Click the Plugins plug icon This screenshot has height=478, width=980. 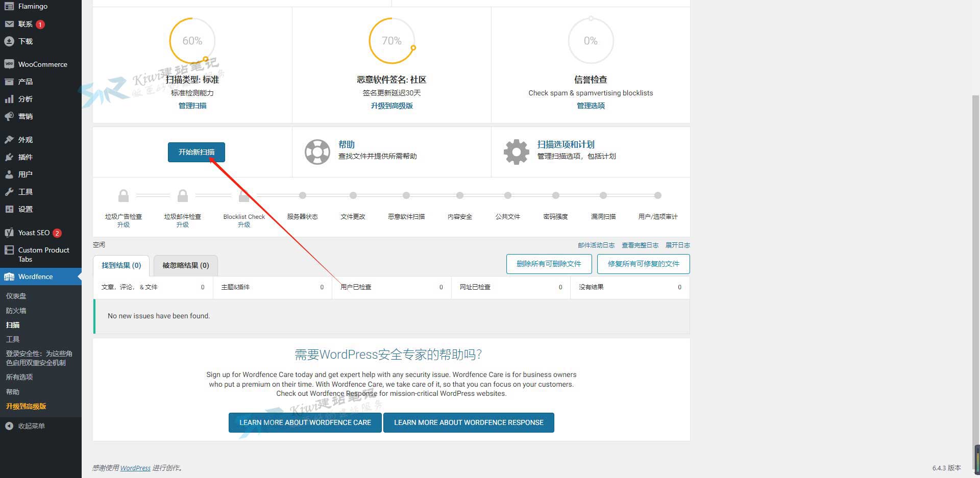[x=9, y=157]
